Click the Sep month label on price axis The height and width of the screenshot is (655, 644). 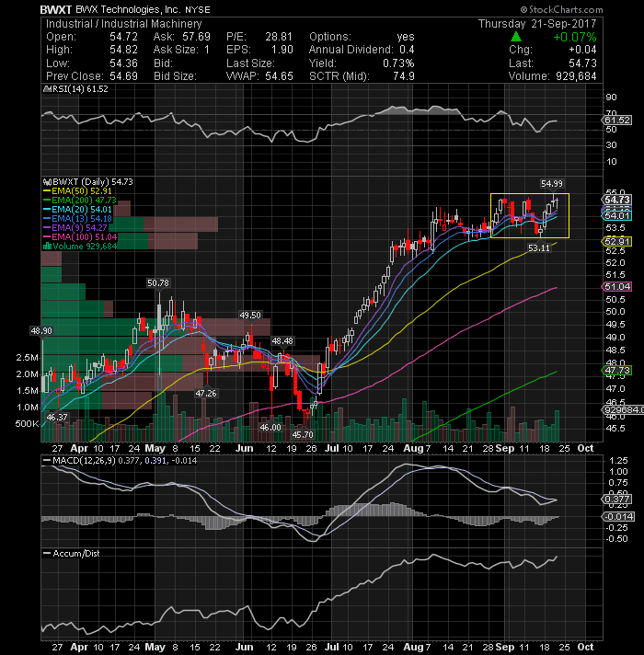pos(504,448)
